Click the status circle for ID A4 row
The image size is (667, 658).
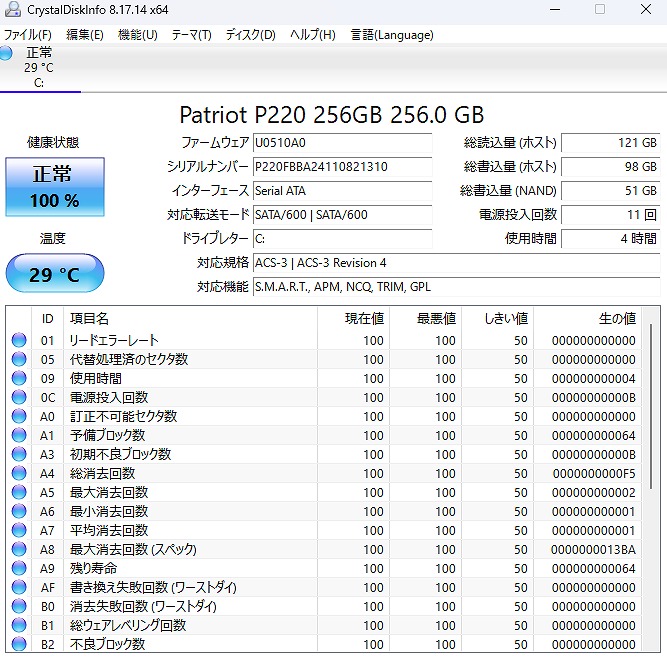pyautogui.click(x=19, y=473)
